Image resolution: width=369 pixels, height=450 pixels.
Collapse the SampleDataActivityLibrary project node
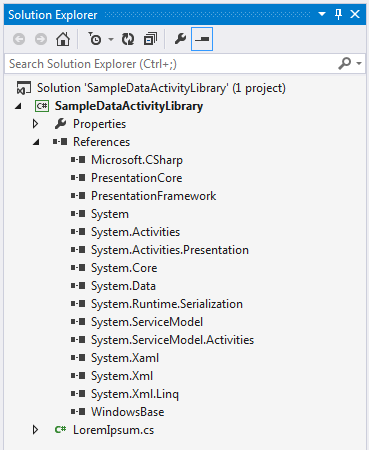[18, 106]
